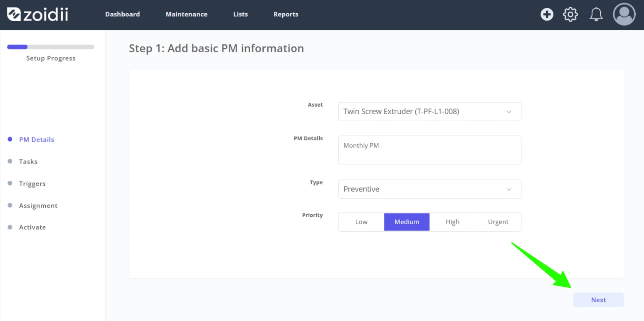Click the plus add icon in header
The image size is (644, 321).
pos(547,15)
